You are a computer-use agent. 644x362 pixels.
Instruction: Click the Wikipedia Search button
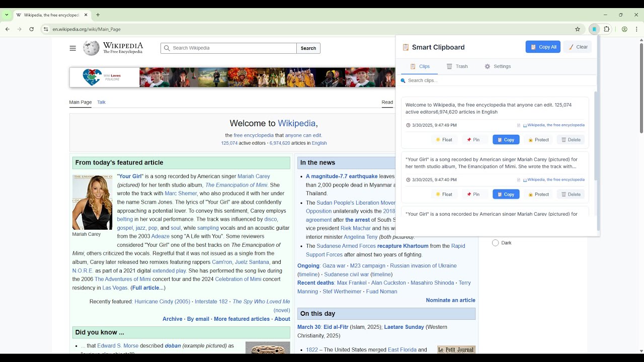[308, 48]
